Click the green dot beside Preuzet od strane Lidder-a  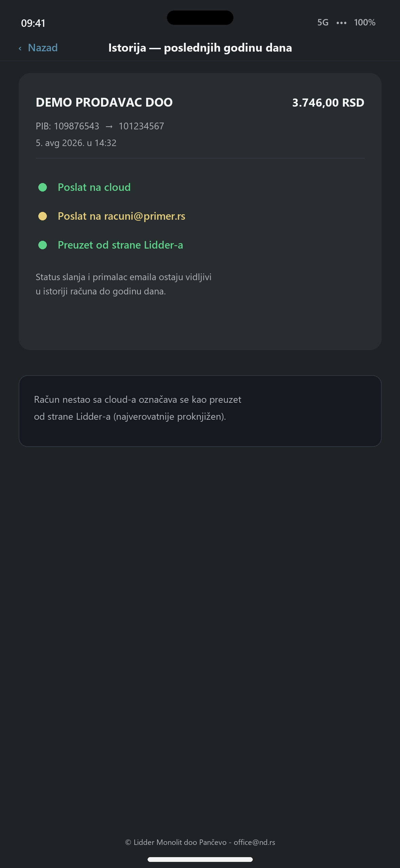[42, 245]
